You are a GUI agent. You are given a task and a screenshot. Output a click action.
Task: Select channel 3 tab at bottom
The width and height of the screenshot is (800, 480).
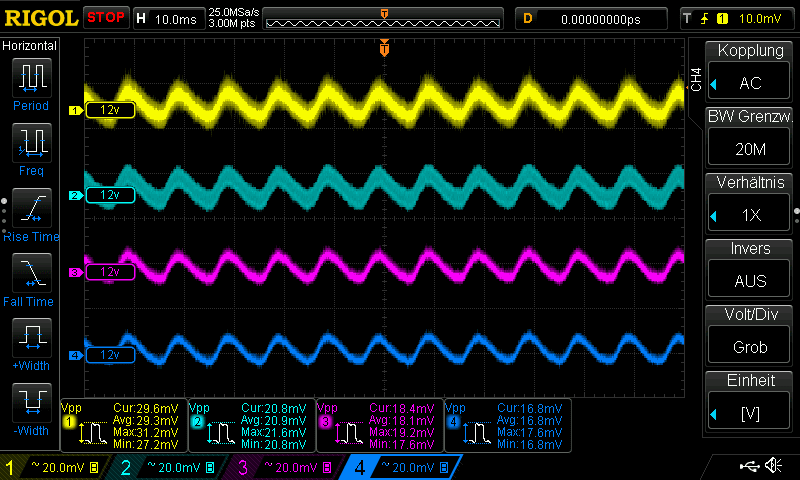click(284, 467)
